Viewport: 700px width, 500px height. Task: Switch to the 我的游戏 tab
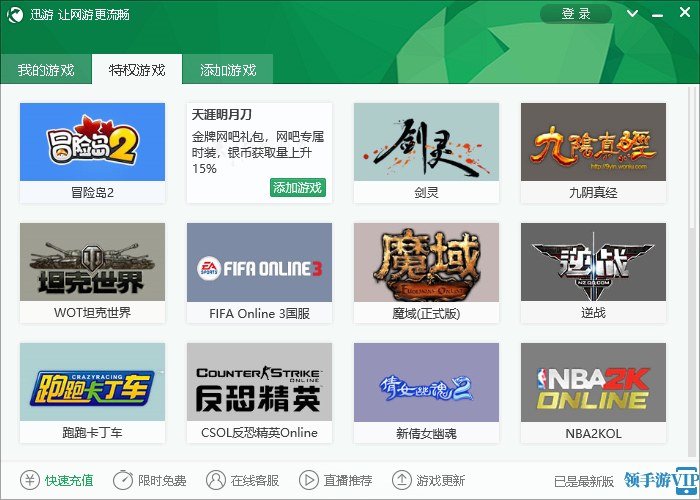pyautogui.click(x=46, y=69)
